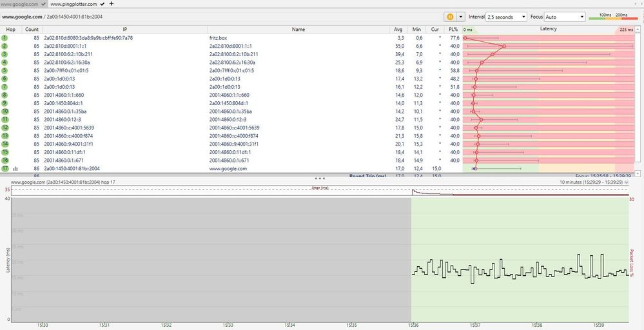Viewport: 644px width, 330px height.
Task: Select the hop 8 green circle icon
Action: (x=5, y=95)
